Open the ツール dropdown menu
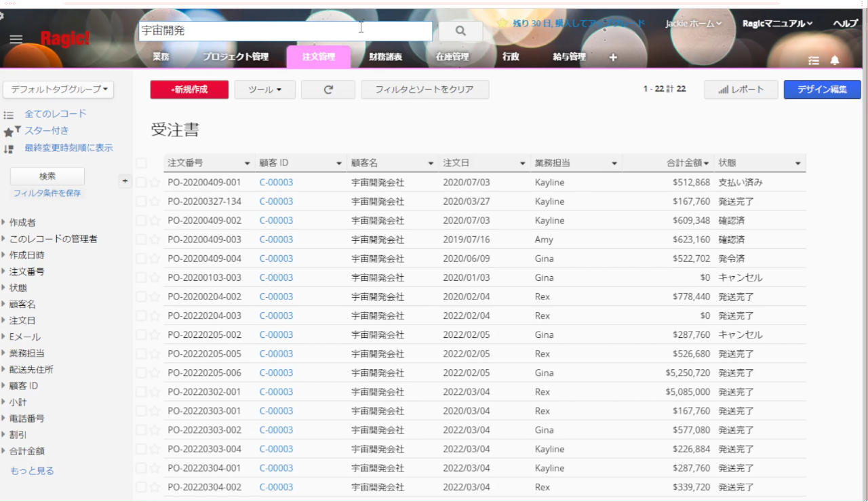868x502 pixels. pyautogui.click(x=264, y=90)
